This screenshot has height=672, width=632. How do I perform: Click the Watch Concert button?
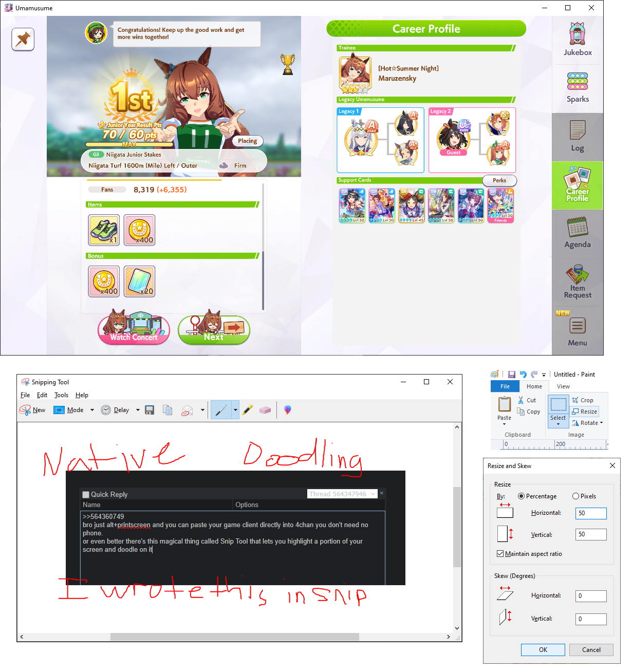click(x=134, y=329)
